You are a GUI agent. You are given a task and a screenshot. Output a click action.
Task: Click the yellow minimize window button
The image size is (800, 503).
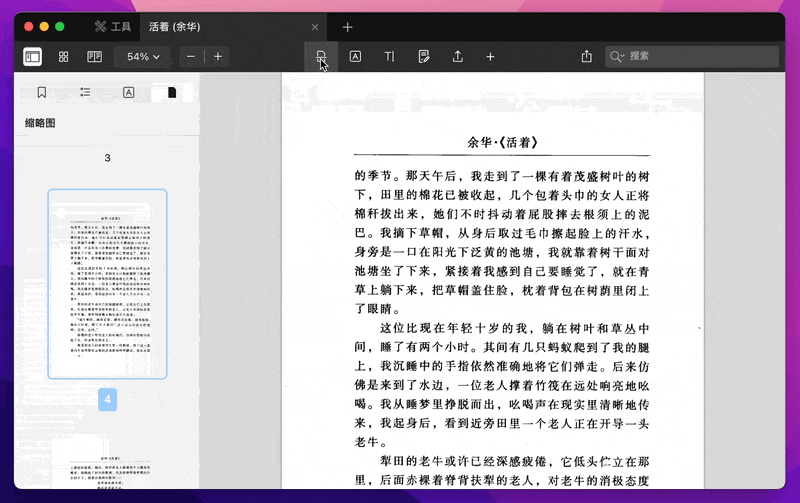(44, 27)
